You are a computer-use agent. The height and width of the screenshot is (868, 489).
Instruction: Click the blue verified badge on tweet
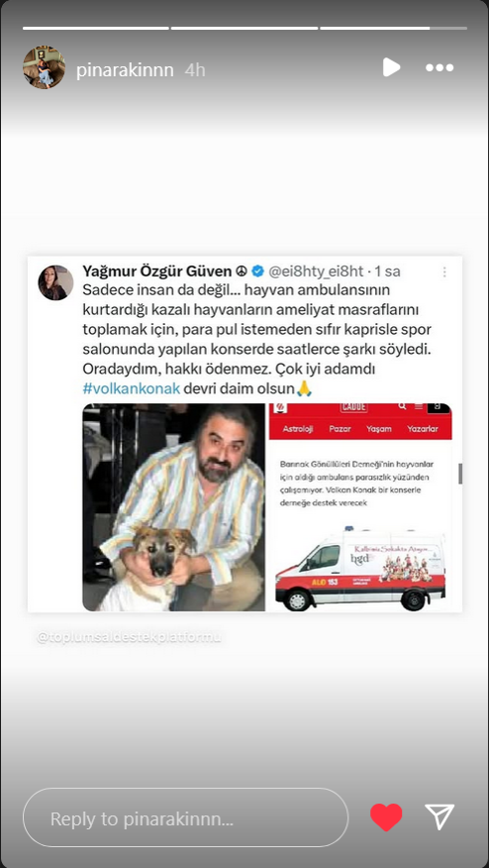point(257,271)
